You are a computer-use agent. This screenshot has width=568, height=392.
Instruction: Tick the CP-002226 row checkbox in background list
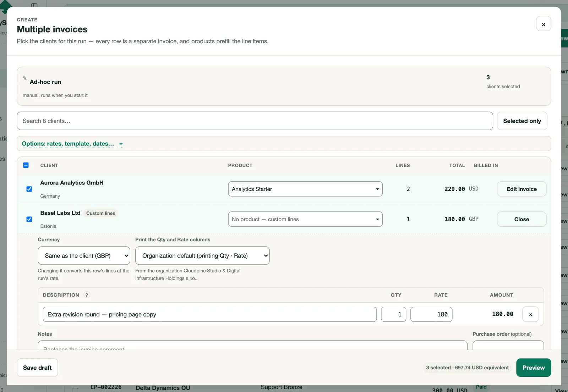[x=75, y=390]
